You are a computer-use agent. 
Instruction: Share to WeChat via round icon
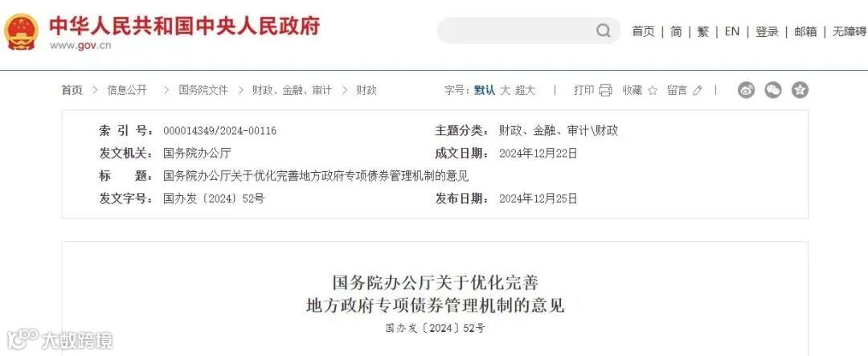click(773, 90)
